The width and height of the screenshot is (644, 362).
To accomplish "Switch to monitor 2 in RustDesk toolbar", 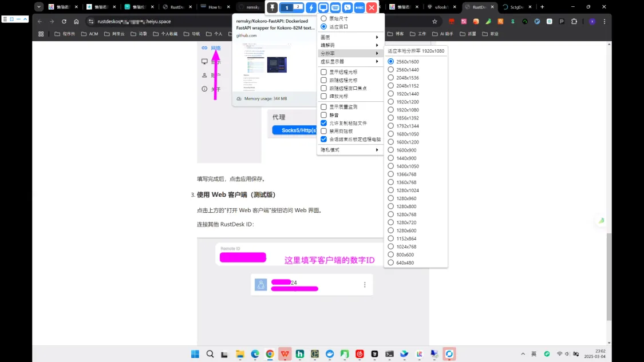I will tap(298, 7).
